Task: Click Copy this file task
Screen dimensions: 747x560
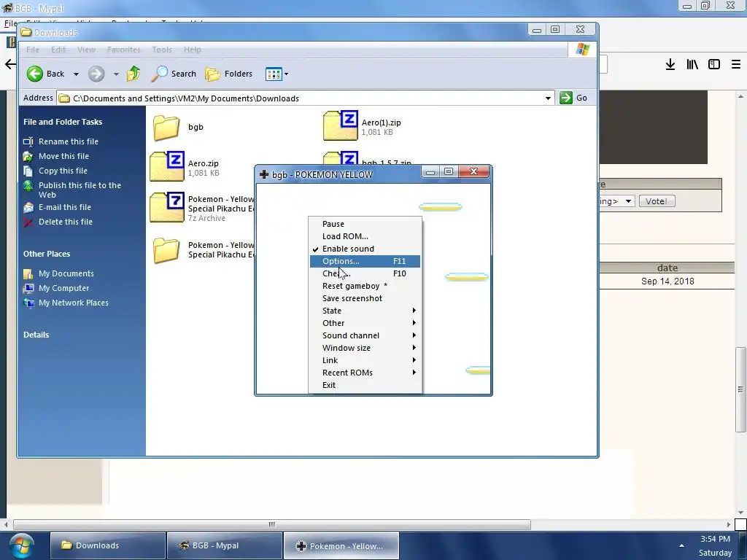Action: pos(63,171)
